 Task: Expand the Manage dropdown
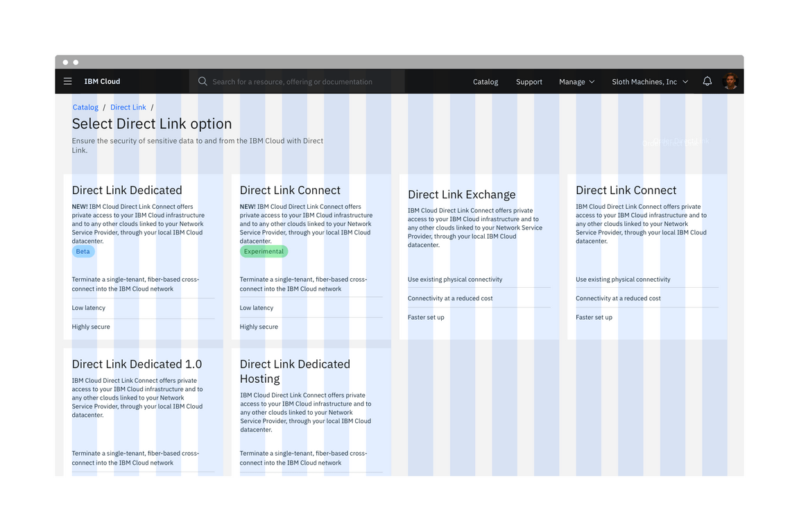coord(576,82)
